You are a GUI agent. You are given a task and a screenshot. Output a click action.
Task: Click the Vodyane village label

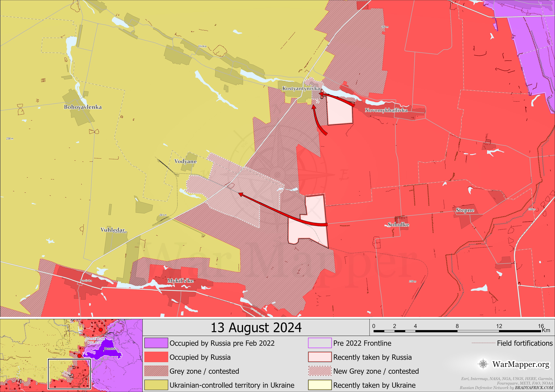[185, 161]
